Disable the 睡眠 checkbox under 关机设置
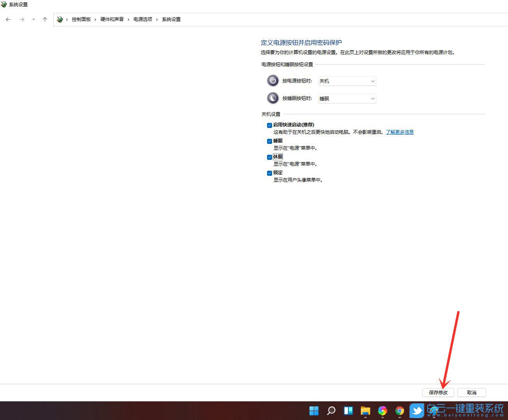Screen dimensions: 508x420 [269, 141]
